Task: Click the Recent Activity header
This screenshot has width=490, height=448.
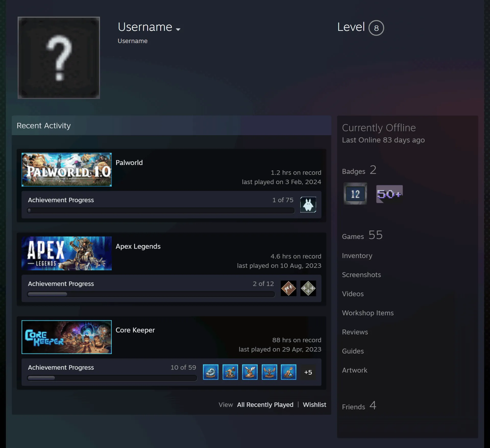Action: pos(171,125)
